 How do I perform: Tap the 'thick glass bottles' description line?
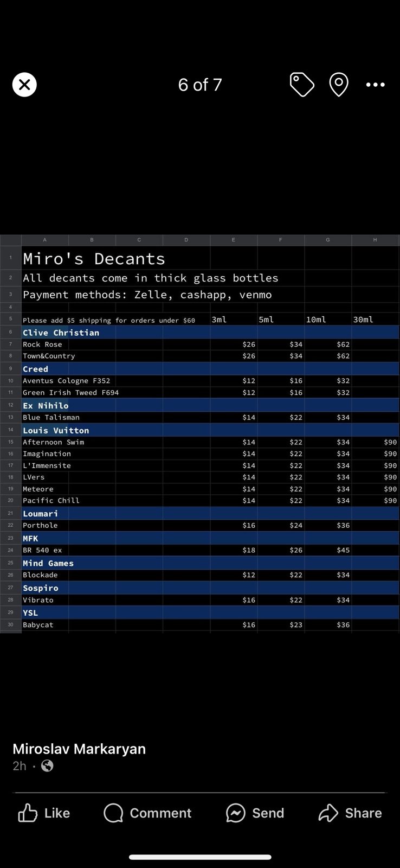point(151,278)
